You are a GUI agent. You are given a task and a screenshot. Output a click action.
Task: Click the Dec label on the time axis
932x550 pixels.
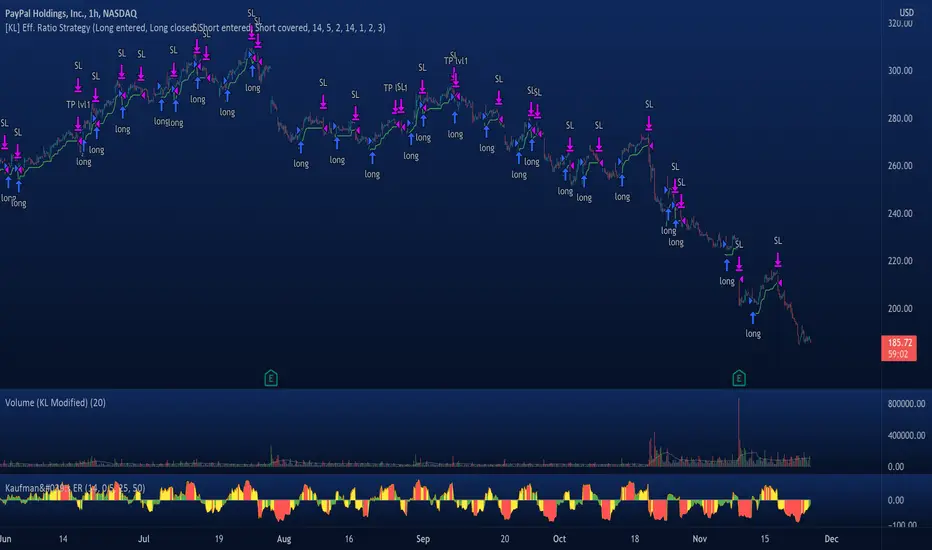click(x=831, y=539)
